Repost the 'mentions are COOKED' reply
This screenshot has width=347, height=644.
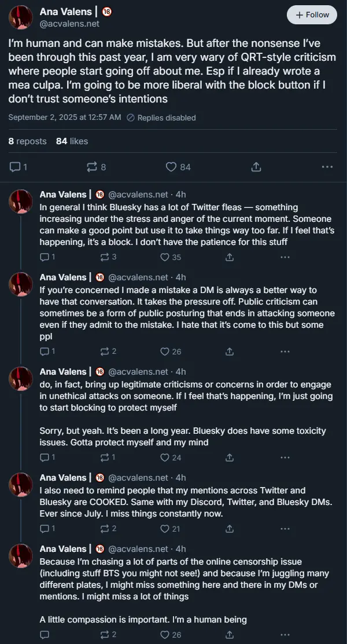(x=105, y=528)
